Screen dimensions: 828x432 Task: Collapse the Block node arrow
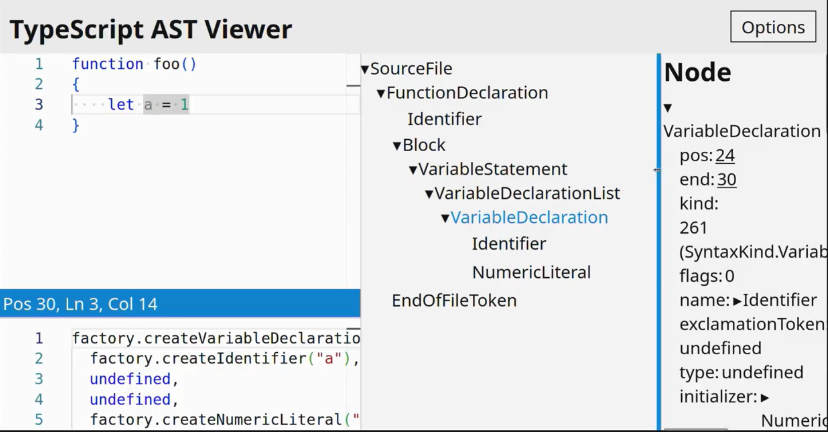pyautogui.click(x=397, y=145)
